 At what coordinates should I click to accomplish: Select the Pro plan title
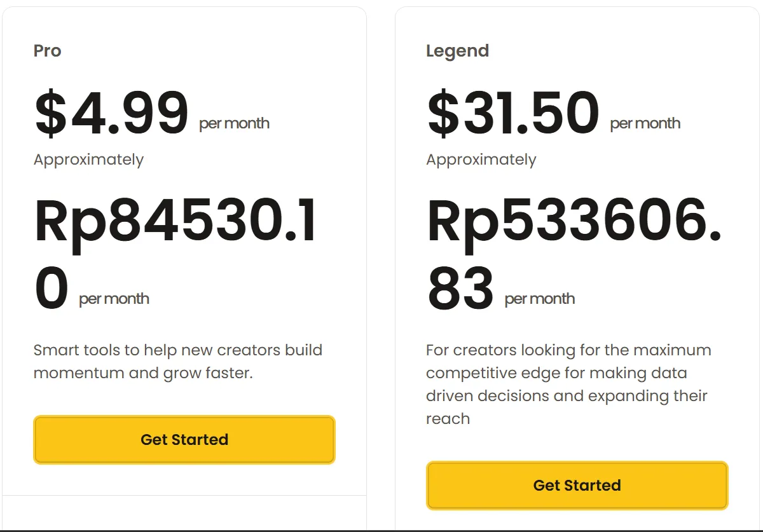[48, 51]
